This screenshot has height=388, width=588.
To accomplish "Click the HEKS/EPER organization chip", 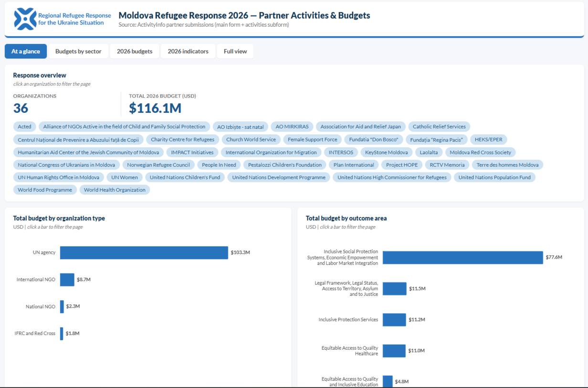I will (x=488, y=140).
